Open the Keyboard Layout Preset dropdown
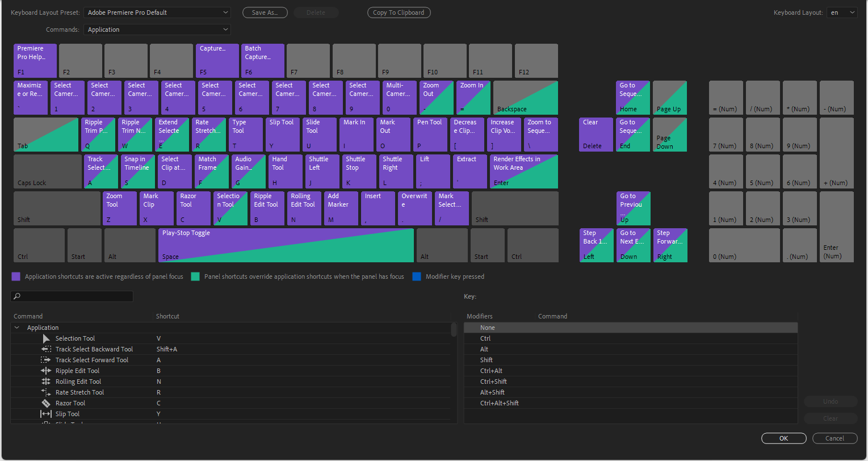Image resolution: width=868 pixels, height=461 pixels. click(157, 12)
